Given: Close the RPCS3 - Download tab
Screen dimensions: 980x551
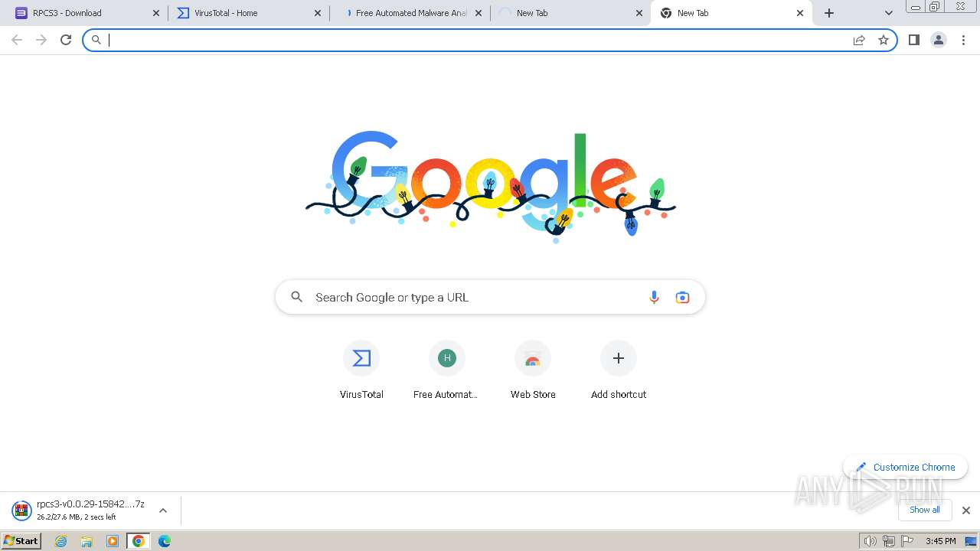Looking at the screenshot, I should tap(157, 13).
